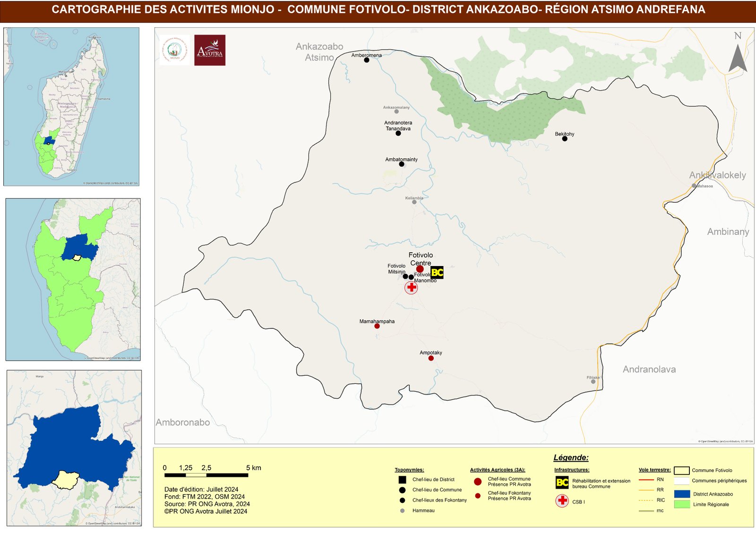Click the Commune Fotivolo outlined swatch
This screenshot has height=534, width=756.
coord(682,471)
